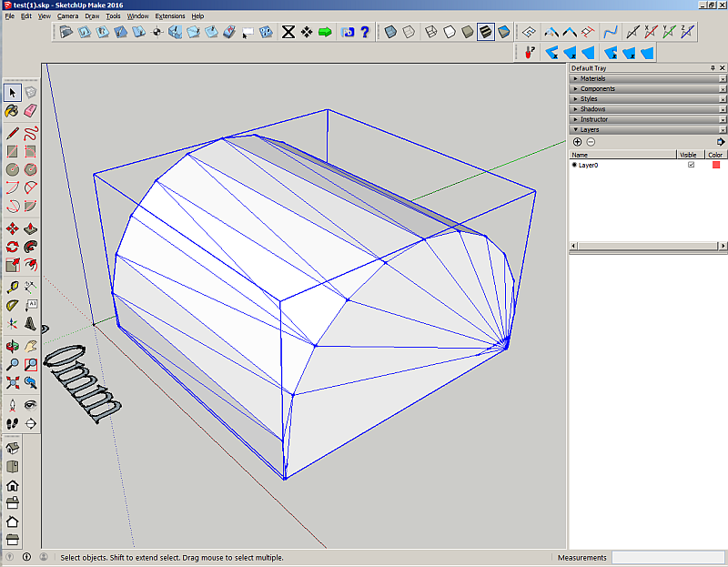Open the Camera menu
The width and height of the screenshot is (728, 567).
(x=67, y=16)
